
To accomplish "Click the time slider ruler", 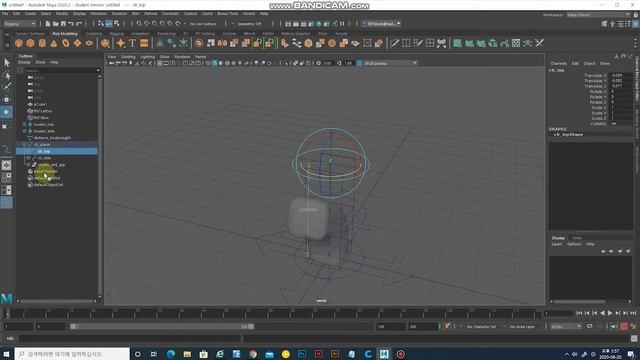I will coord(273,313).
